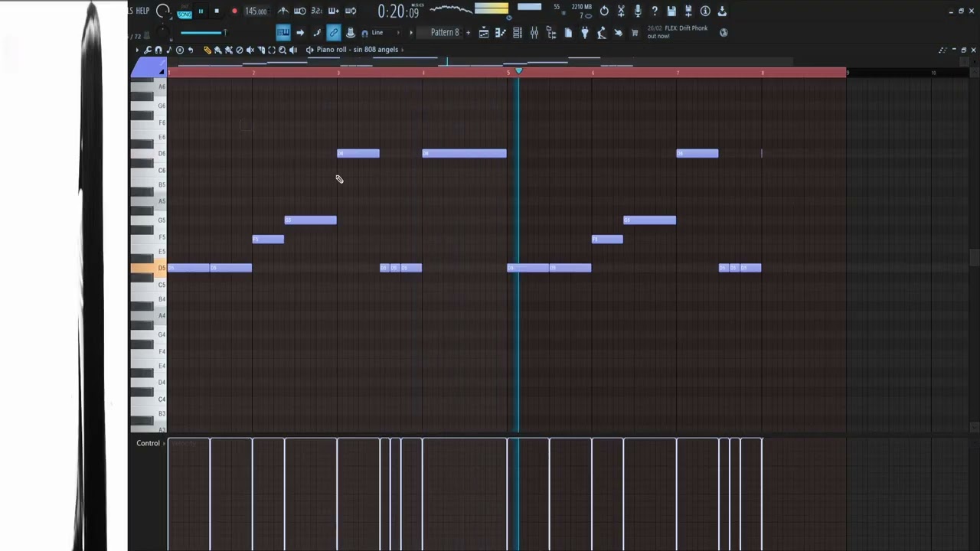The width and height of the screenshot is (980, 551).
Task: Open the piano roll wrench tools menu
Action: 147,50
